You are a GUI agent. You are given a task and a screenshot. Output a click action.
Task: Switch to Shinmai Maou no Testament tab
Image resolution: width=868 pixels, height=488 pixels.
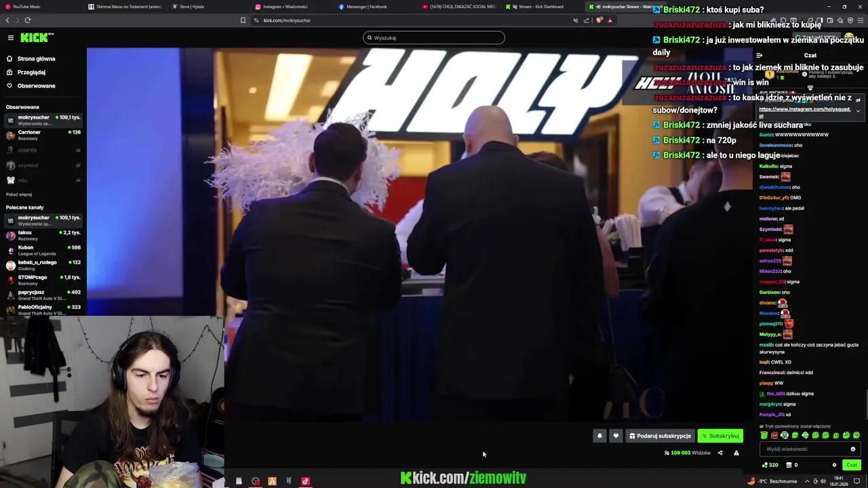(x=125, y=7)
